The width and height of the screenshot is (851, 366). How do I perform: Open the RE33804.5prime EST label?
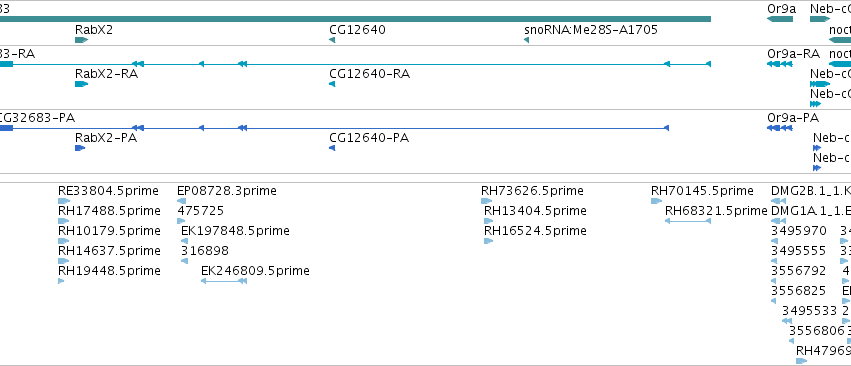click(109, 191)
